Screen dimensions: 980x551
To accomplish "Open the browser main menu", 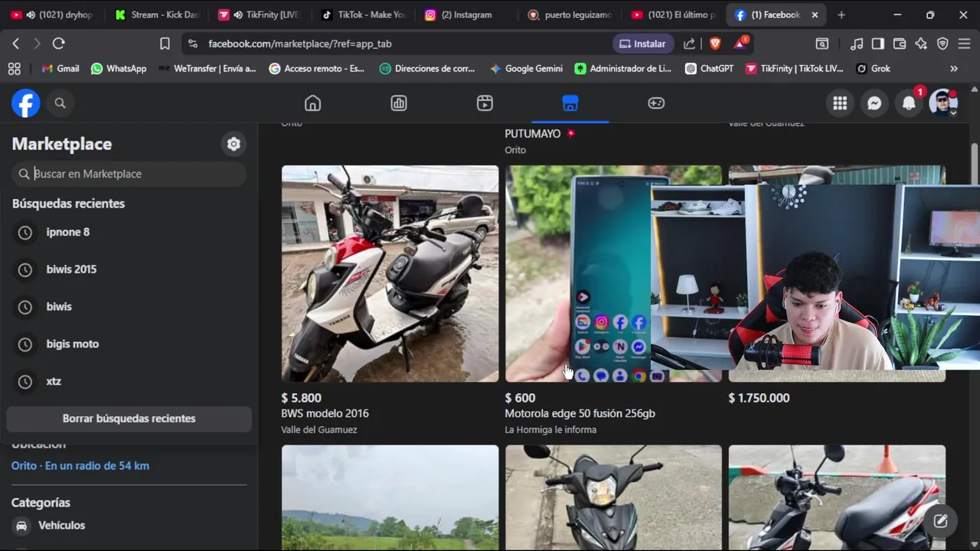I will tap(964, 44).
